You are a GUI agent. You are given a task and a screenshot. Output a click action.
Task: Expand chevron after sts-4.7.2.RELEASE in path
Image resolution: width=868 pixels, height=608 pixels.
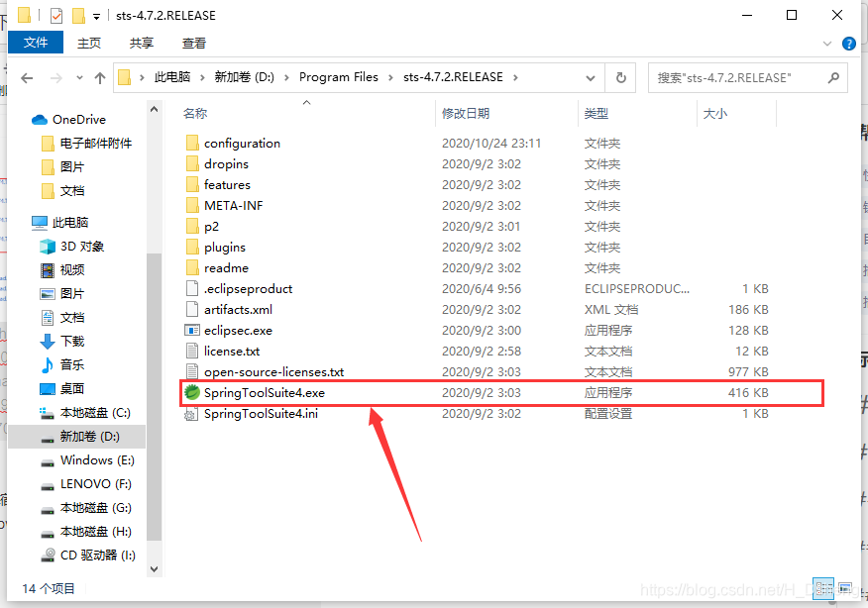(x=515, y=77)
